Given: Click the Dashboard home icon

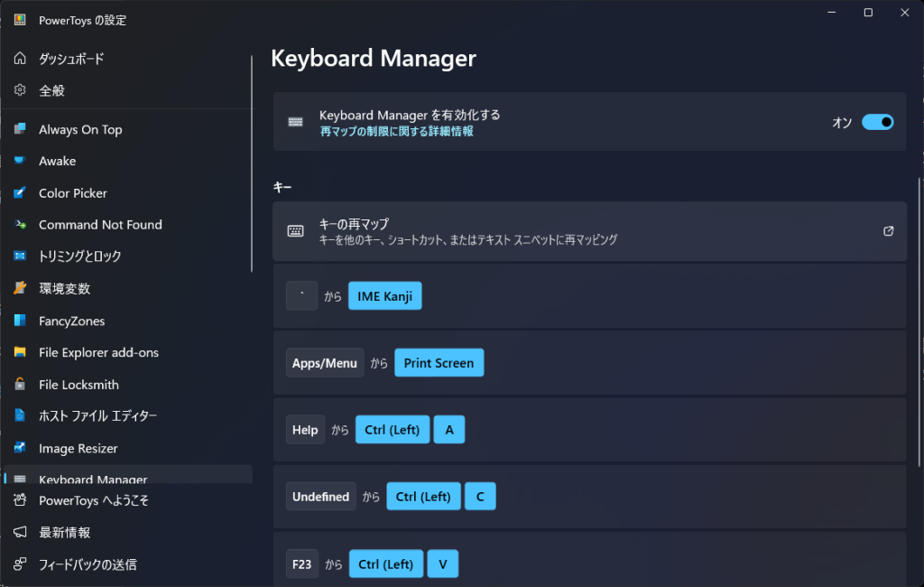Looking at the screenshot, I should pos(20,58).
